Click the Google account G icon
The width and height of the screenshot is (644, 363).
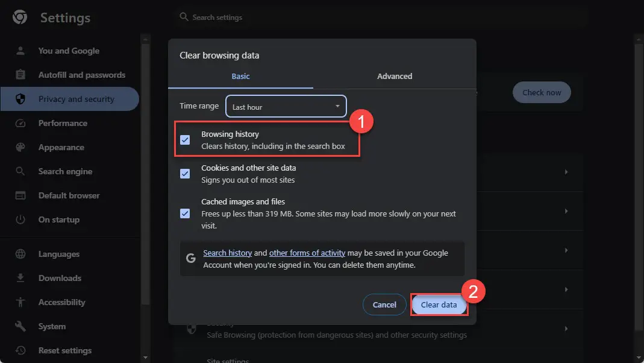[191, 257]
